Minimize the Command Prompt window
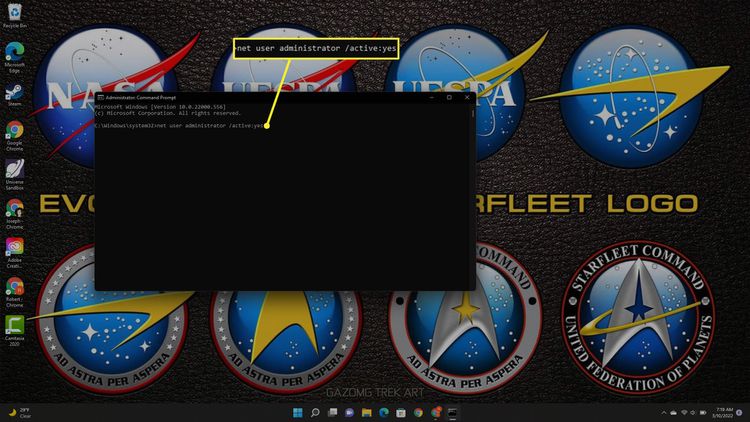The height and width of the screenshot is (422, 750). click(431, 97)
